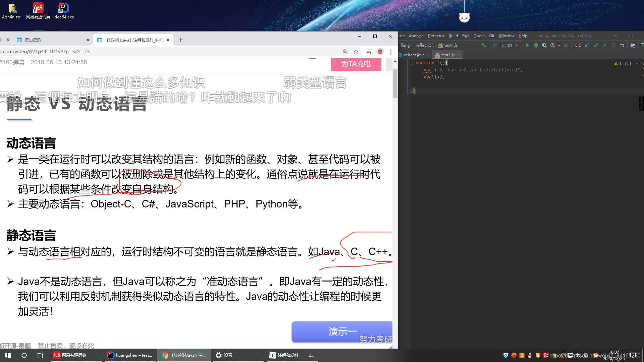Image resolution: width=644 pixels, height=362 pixels.
Task: Open the Git menu in IntelliJ
Action: 491,36
